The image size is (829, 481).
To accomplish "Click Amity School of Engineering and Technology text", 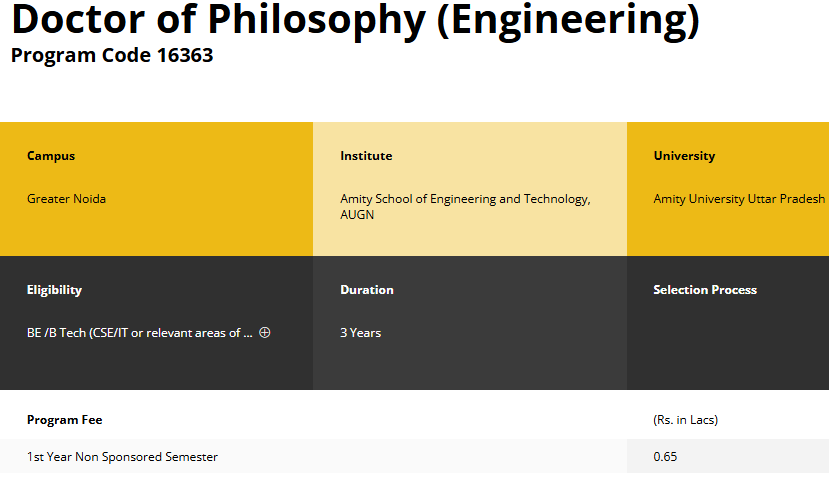I will pos(465,207).
